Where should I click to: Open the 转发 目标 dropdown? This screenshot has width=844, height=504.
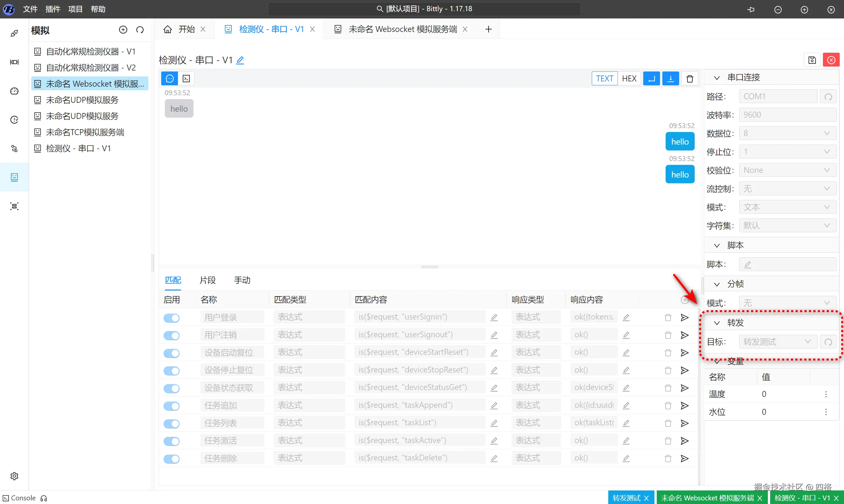777,342
